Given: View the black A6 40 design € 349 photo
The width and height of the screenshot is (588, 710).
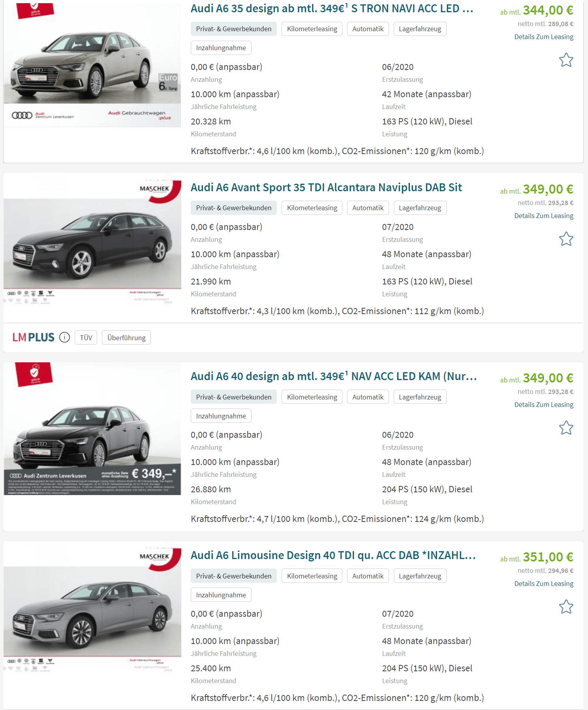Looking at the screenshot, I should (x=92, y=429).
